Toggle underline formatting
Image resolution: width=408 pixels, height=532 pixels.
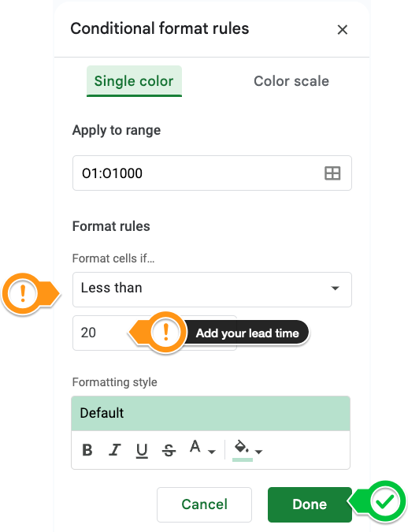(142, 451)
